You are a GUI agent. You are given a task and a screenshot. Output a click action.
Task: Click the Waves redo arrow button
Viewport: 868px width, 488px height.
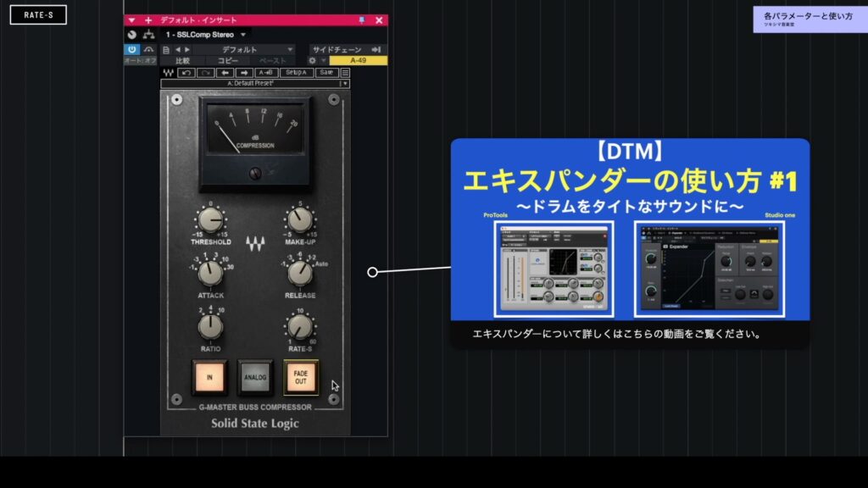205,73
